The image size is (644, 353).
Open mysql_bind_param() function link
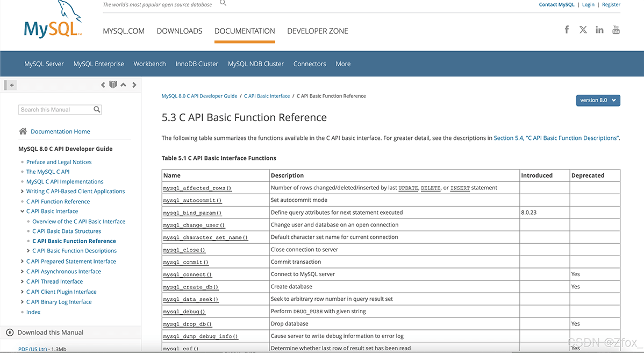192,213
